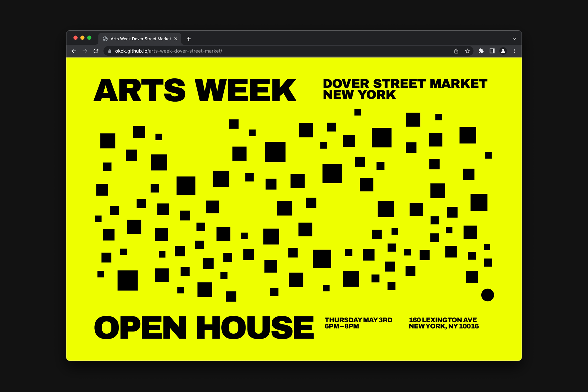
Task: Click the NEW YORK subtitle text
Action: [359, 95]
